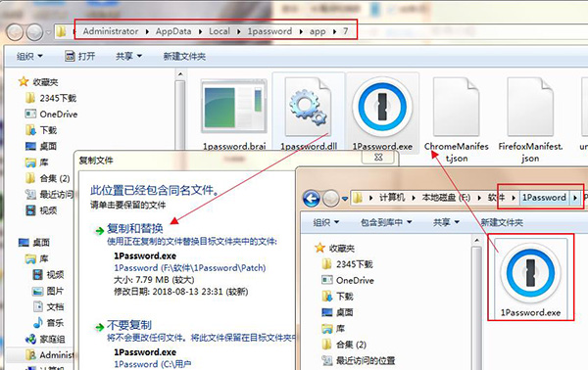Open 下载 in the rear window sidebar

point(41,130)
